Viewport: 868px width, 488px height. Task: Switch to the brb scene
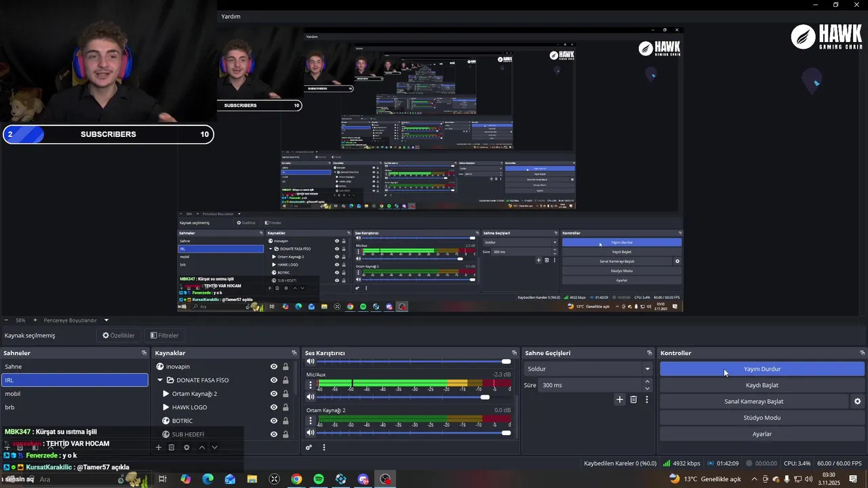tap(75, 407)
